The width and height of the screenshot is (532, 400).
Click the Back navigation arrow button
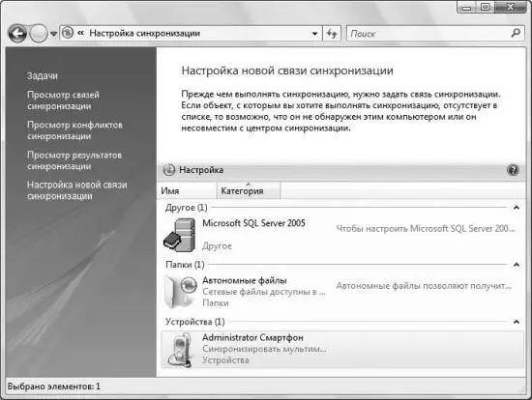17,33
